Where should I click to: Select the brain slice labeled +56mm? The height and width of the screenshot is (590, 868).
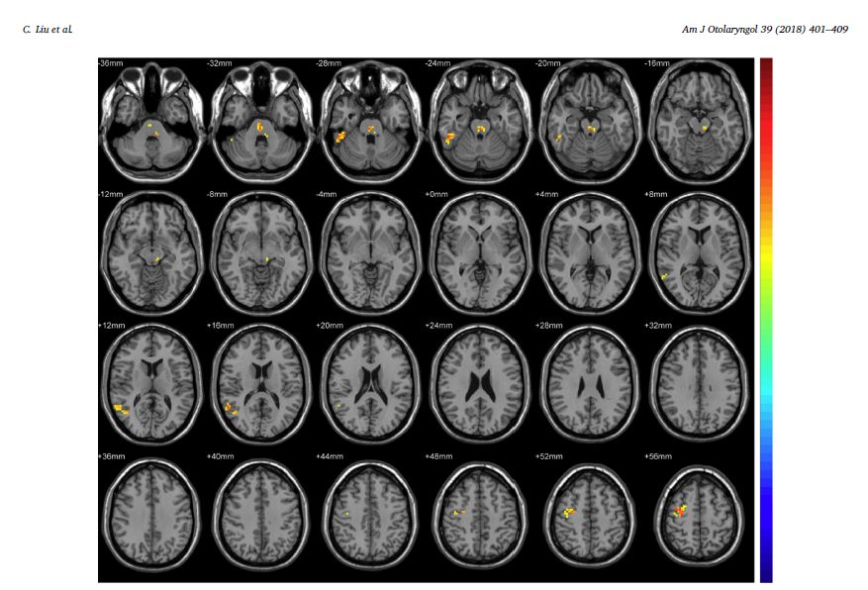point(699,516)
